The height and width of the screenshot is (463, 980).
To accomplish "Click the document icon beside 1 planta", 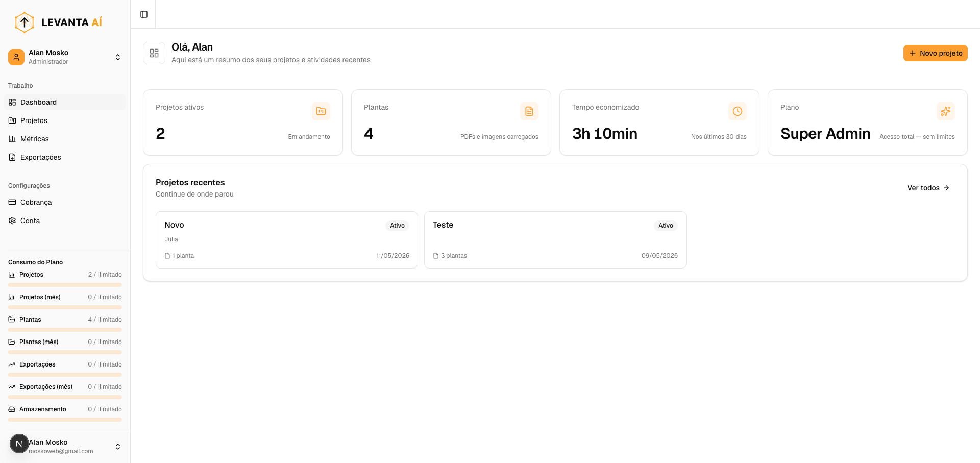I will [x=167, y=256].
